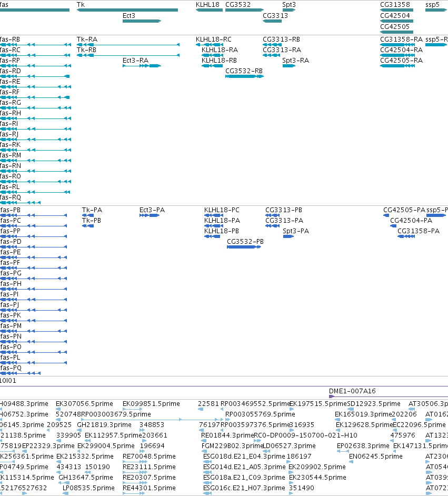Select the fas-RB transcript label
Image resolution: width=448 pixels, height=496 pixels.
(x=10, y=39)
